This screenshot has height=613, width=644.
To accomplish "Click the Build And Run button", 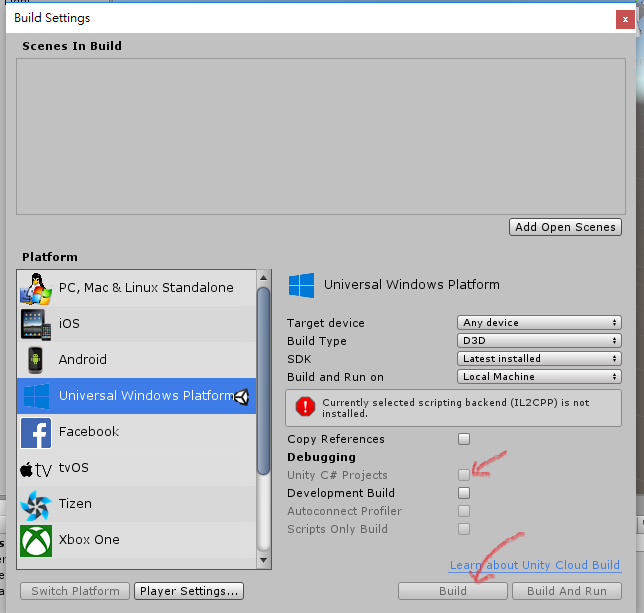I will coord(567,591).
